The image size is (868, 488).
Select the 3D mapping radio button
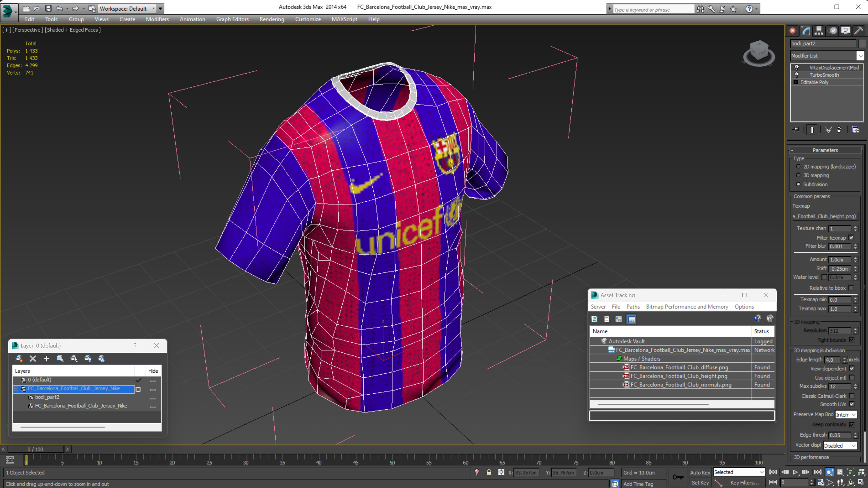point(798,175)
